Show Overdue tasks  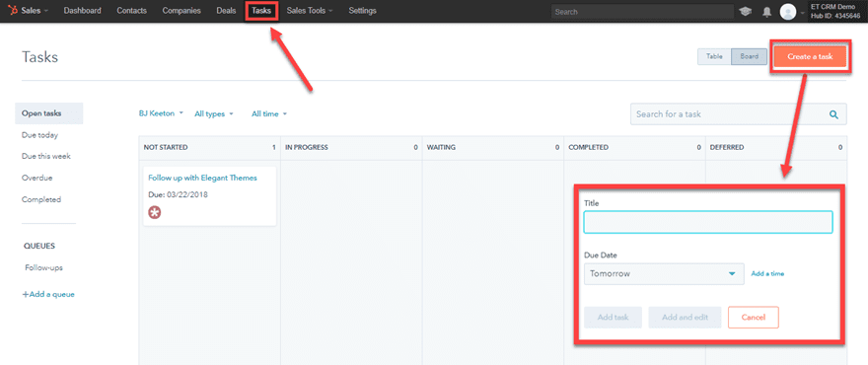[37, 178]
